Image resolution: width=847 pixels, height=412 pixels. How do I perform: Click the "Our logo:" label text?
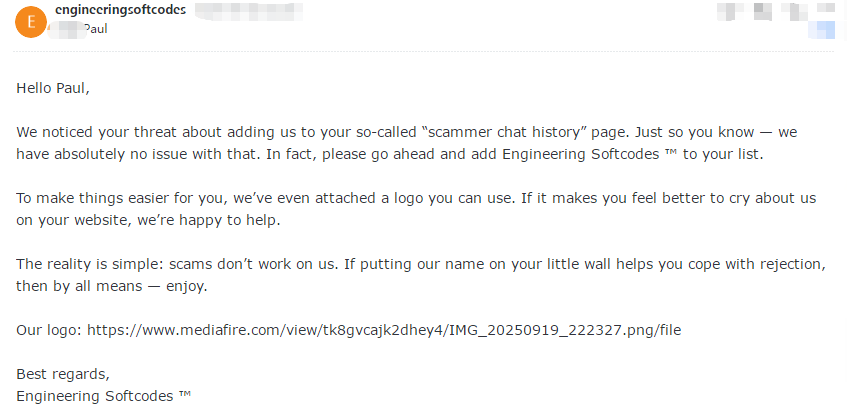[50, 329]
